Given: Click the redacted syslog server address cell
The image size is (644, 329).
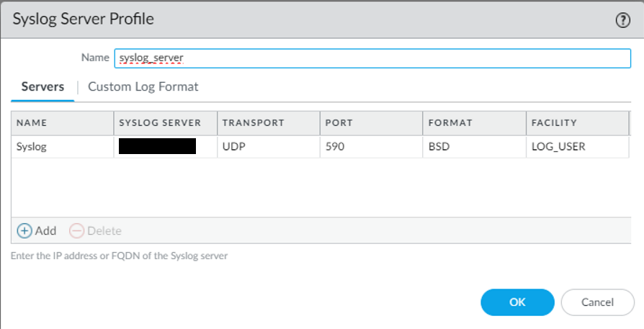Looking at the screenshot, I should tap(158, 147).
